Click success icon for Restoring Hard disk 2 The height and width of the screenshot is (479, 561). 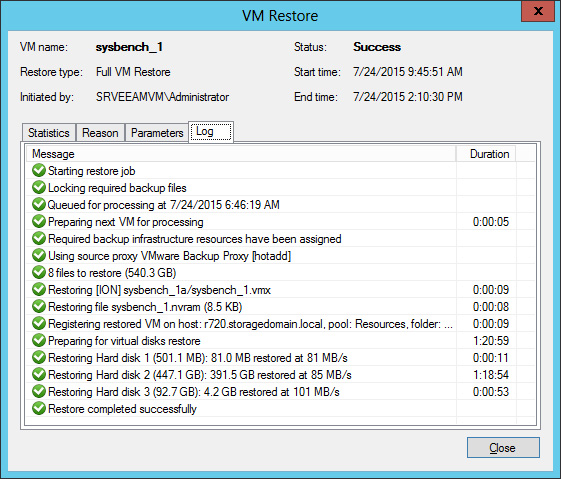coord(39,375)
